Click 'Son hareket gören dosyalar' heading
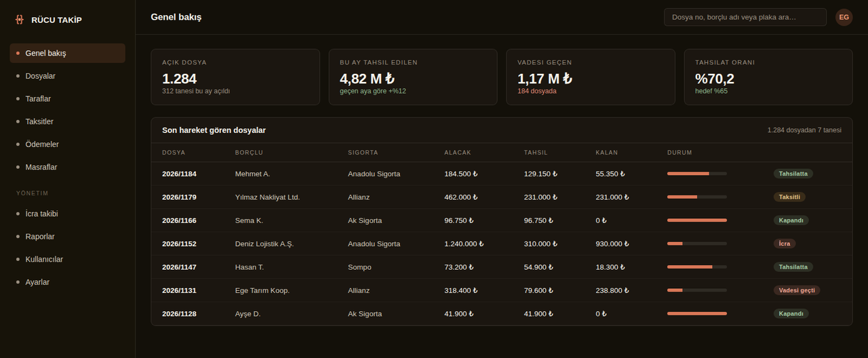 (x=214, y=130)
